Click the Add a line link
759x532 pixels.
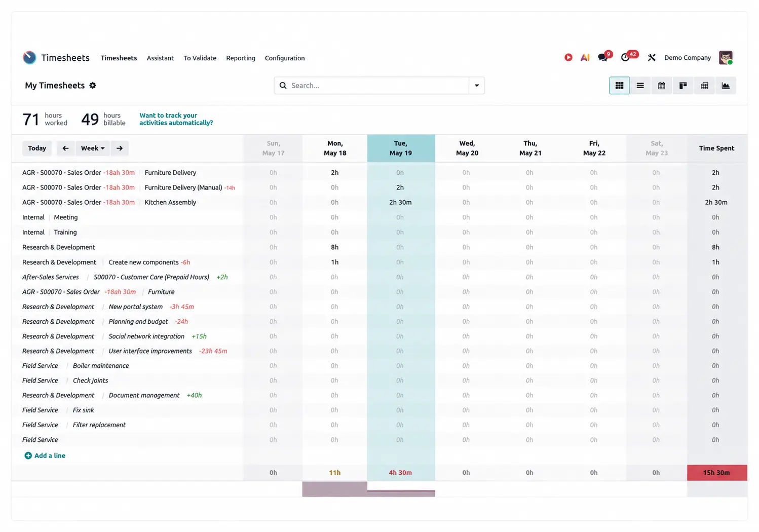[x=50, y=455]
